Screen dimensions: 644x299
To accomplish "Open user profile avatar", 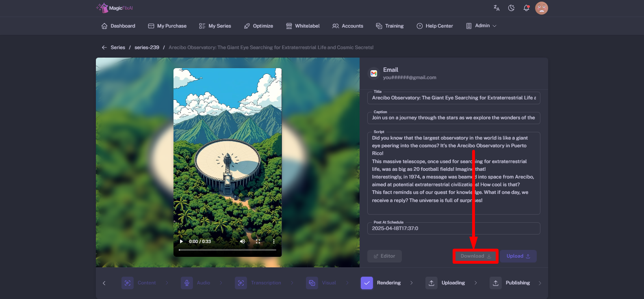I will (541, 8).
